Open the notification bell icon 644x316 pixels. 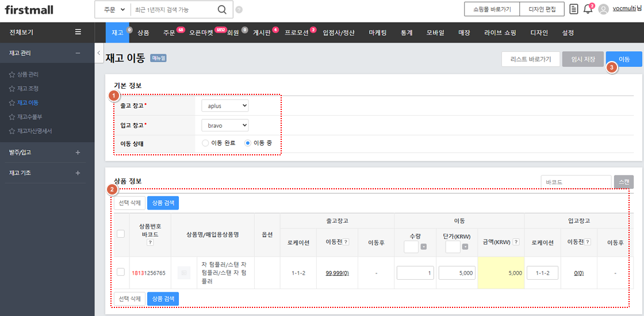coord(588,9)
